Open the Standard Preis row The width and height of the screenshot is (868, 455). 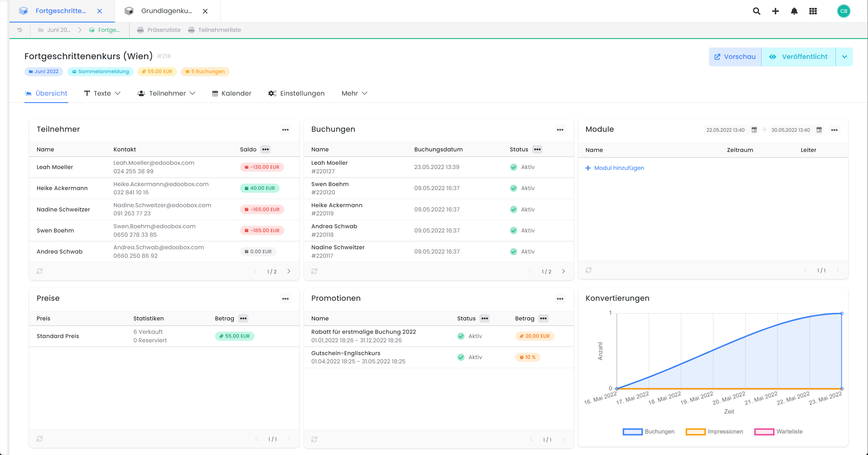(x=164, y=336)
